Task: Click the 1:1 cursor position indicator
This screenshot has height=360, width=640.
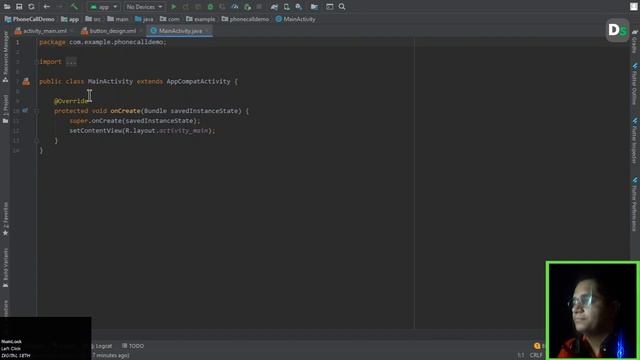Action: [521, 355]
